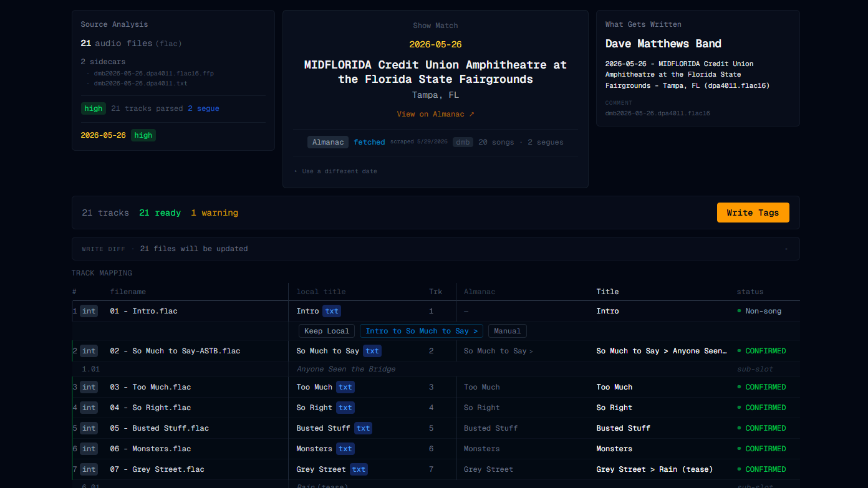Click the 1 warning indicator
This screenshot has height=488, width=868.
click(x=215, y=213)
